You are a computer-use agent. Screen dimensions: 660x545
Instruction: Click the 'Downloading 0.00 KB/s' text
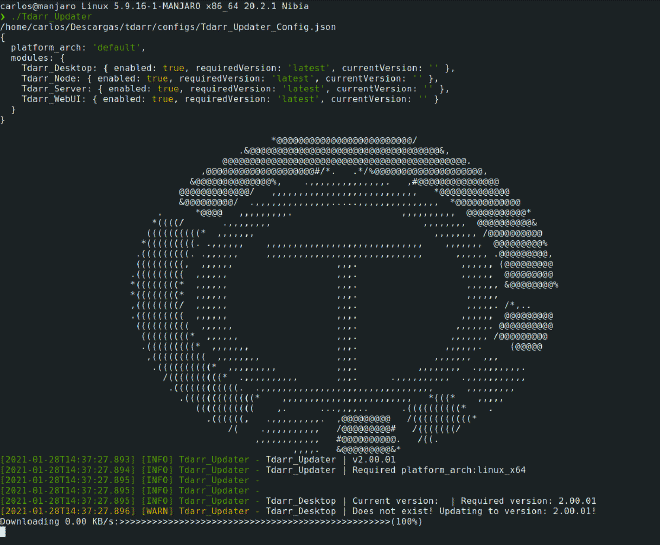[59, 521]
